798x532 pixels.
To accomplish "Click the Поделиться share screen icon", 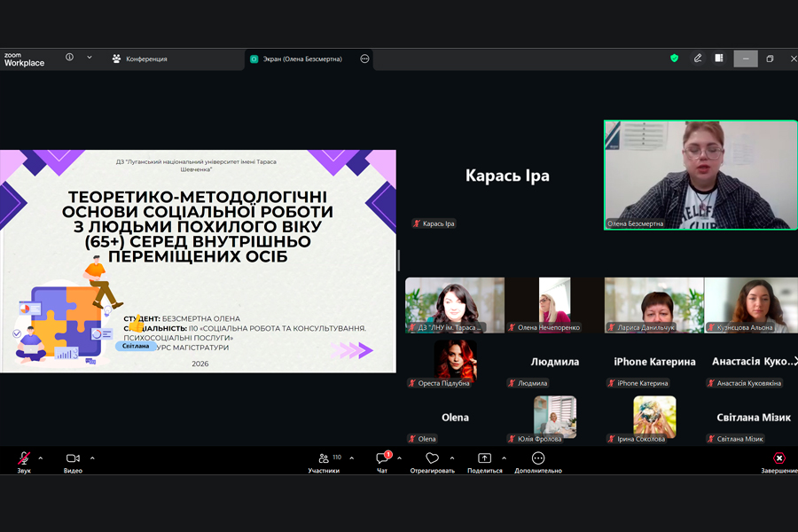I will click(x=484, y=459).
